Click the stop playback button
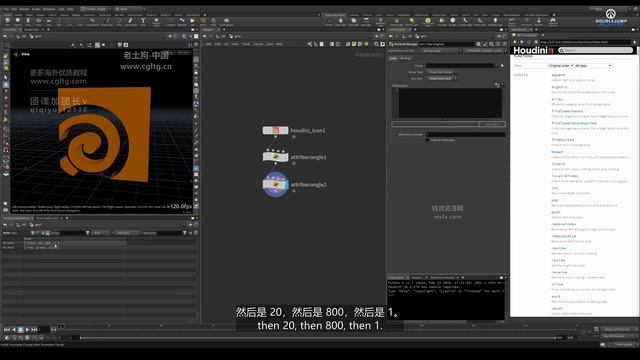This screenshot has height=360, width=640. pyautogui.click(x=20, y=329)
